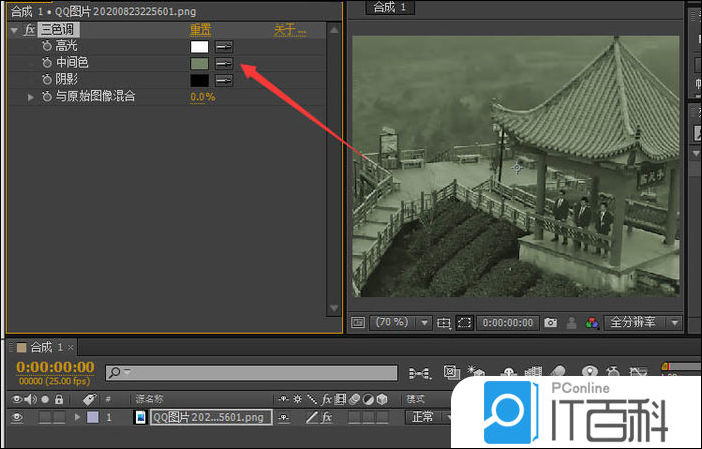Image resolution: width=702 pixels, height=449 pixels.
Task: Click the Highlights (高光) eyedropper icon
Action: click(224, 47)
